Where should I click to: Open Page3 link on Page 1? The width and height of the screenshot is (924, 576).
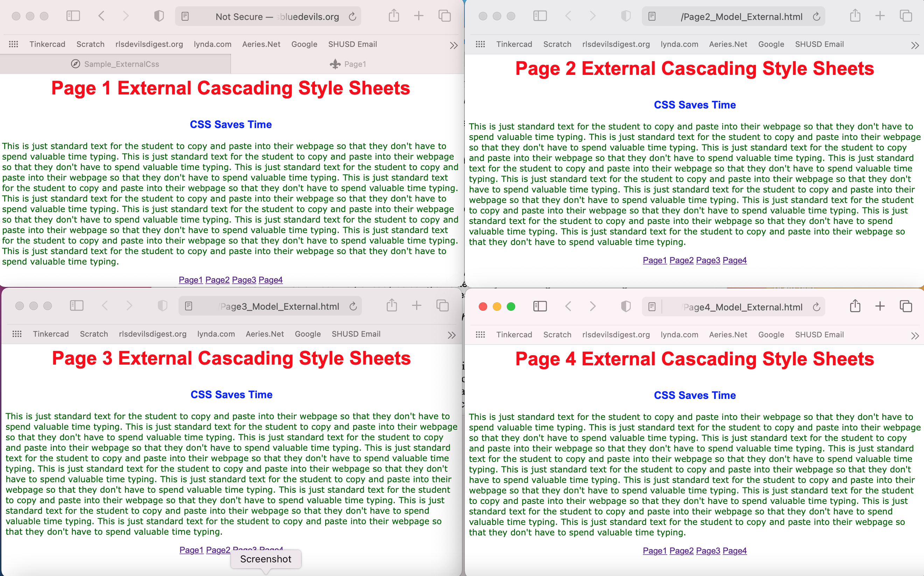pyautogui.click(x=244, y=280)
